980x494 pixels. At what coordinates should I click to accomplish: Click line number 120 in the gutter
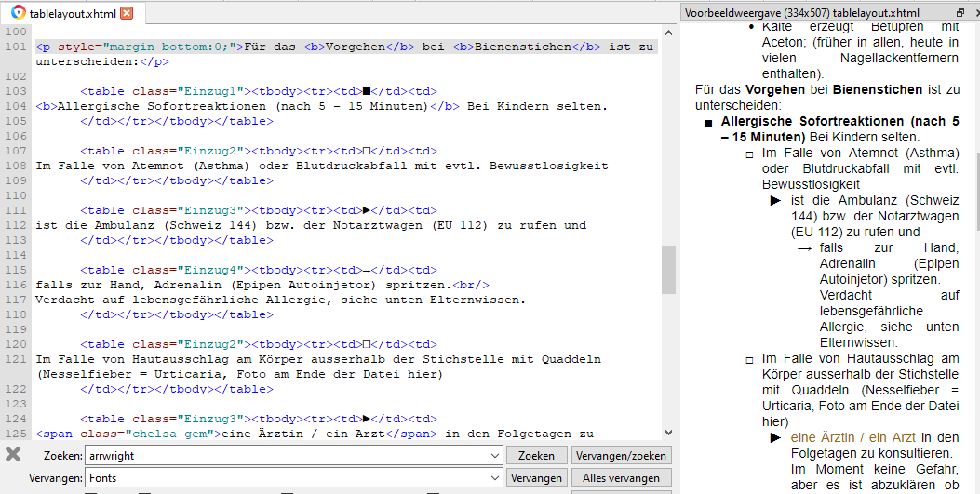coord(16,345)
